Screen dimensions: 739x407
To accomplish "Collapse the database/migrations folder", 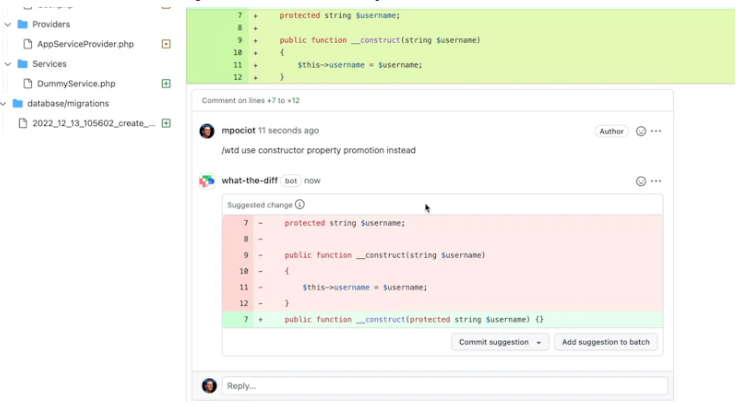I will click(x=4, y=103).
